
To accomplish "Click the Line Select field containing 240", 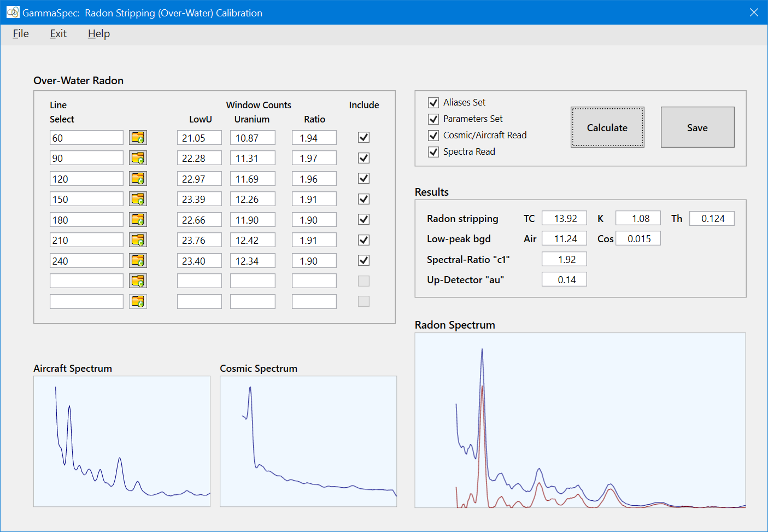I will (x=86, y=261).
